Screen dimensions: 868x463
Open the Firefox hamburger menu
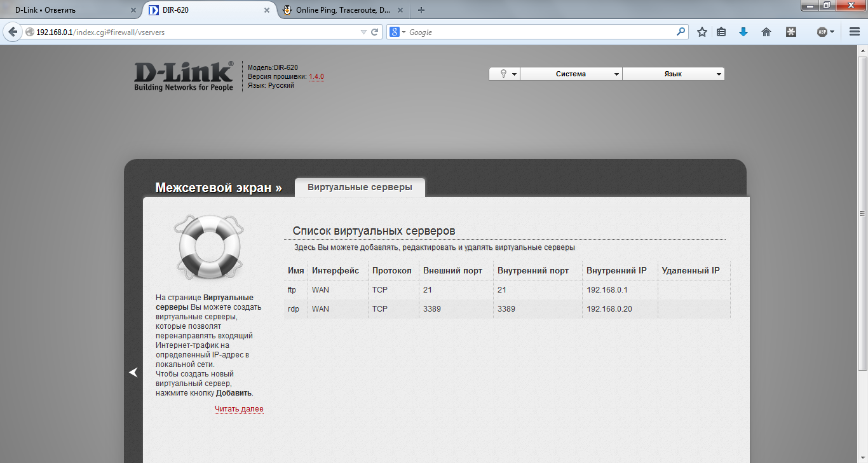855,32
